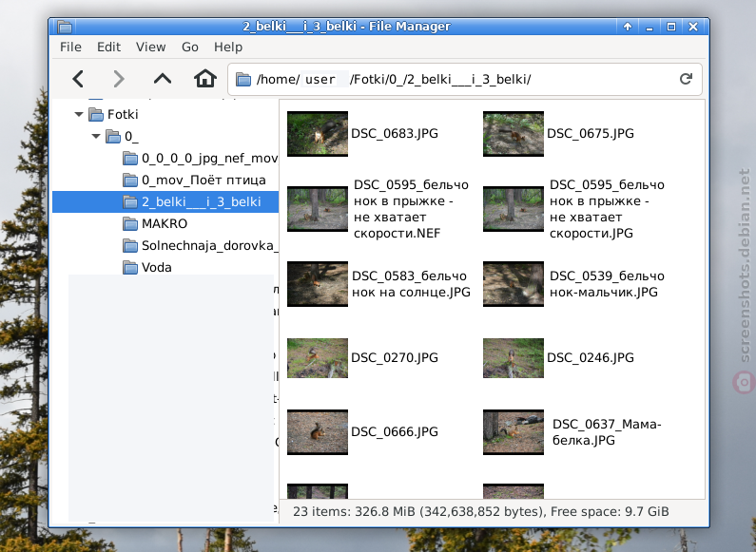756x552 pixels.
Task: Select thumbnail of DSC_0637_Мама-белка.JPG
Action: (513, 432)
